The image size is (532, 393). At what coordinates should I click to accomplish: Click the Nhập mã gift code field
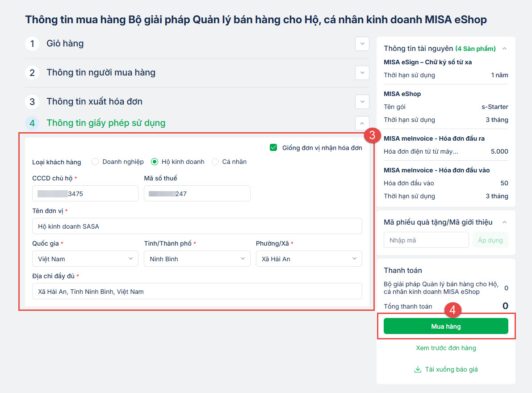pos(426,240)
